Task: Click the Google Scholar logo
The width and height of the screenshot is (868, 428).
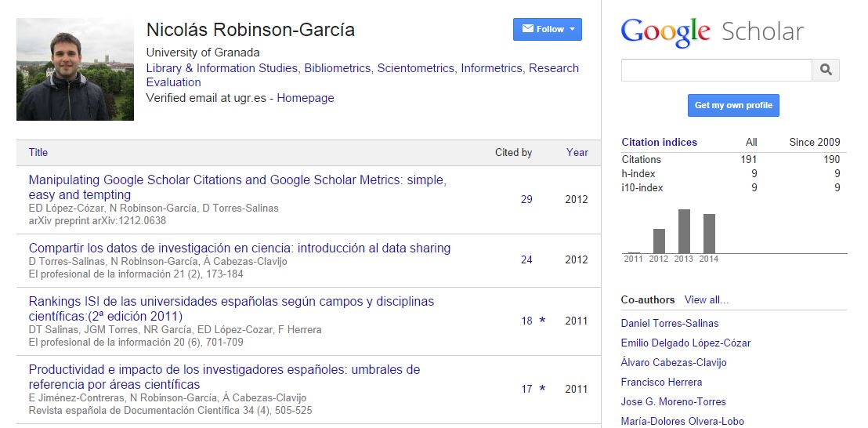Action: (712, 31)
